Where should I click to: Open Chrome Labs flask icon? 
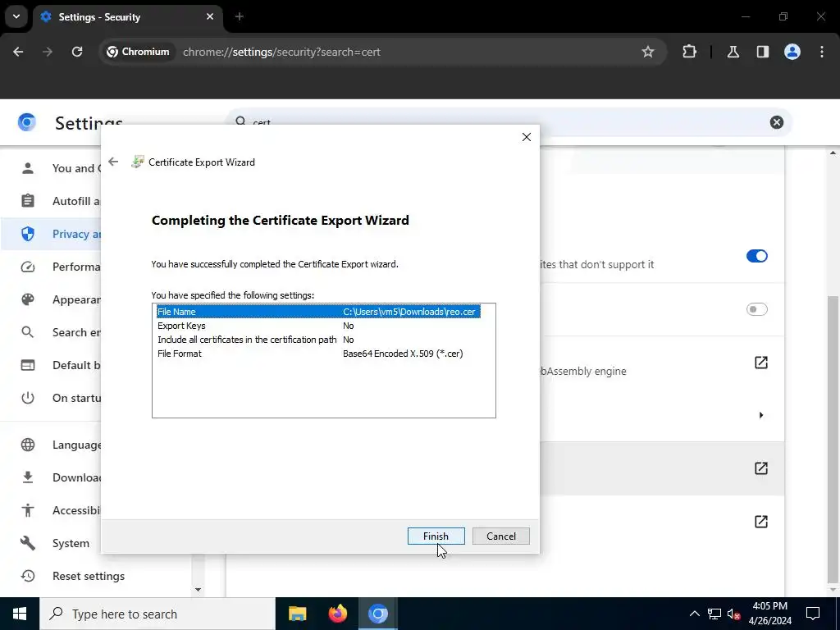[733, 52]
